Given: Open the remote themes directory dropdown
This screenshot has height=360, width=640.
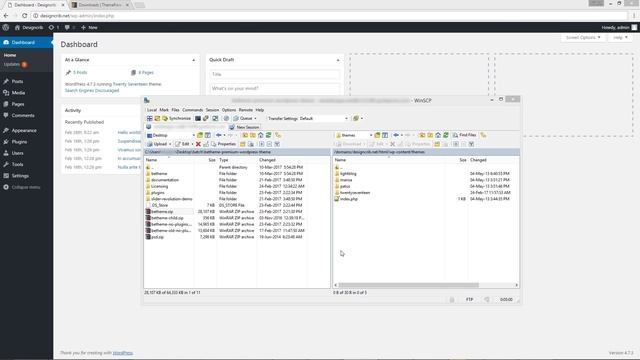Looking at the screenshot, I should (354, 135).
